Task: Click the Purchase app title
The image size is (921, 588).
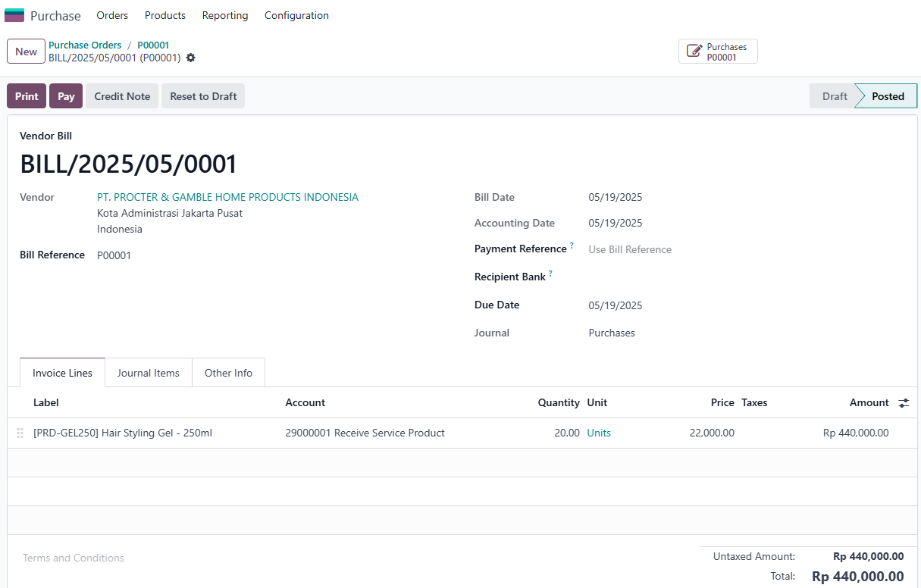Action: (55, 16)
